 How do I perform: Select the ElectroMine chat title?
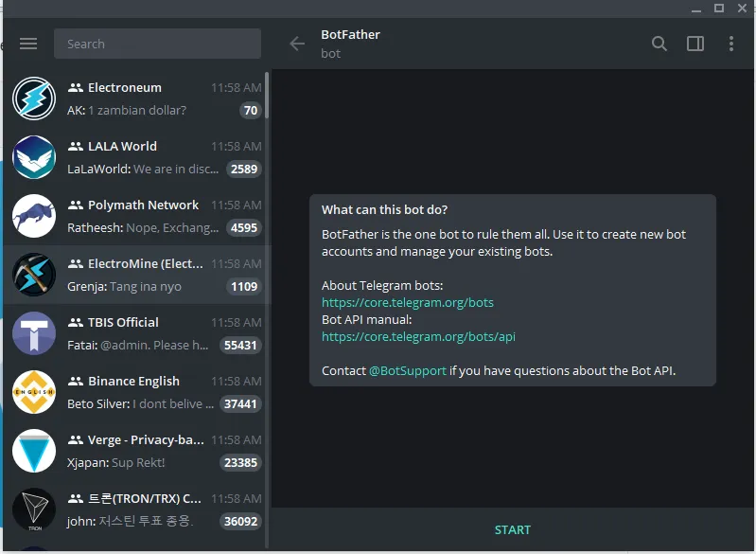(x=146, y=264)
